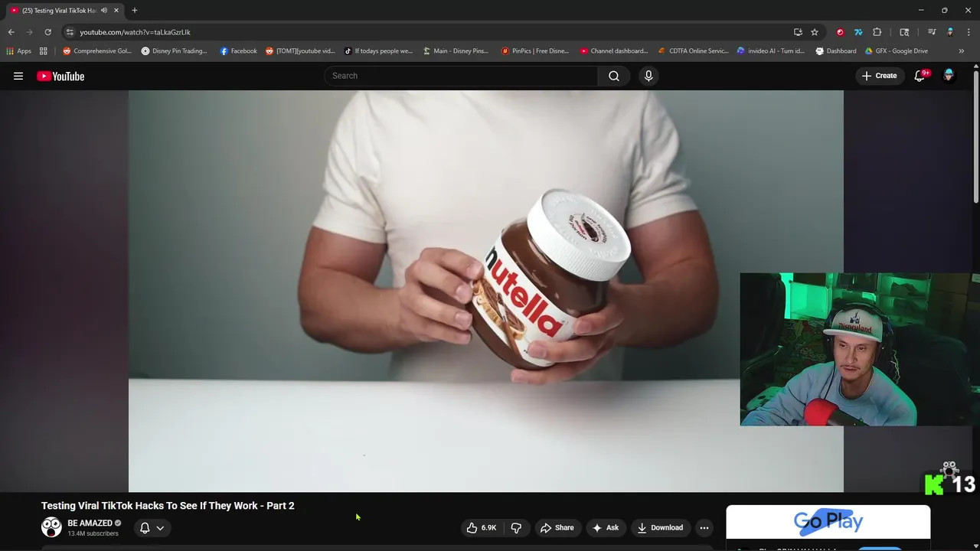The height and width of the screenshot is (551, 980).
Task: Click the Nutella video player
Action: click(x=485, y=291)
